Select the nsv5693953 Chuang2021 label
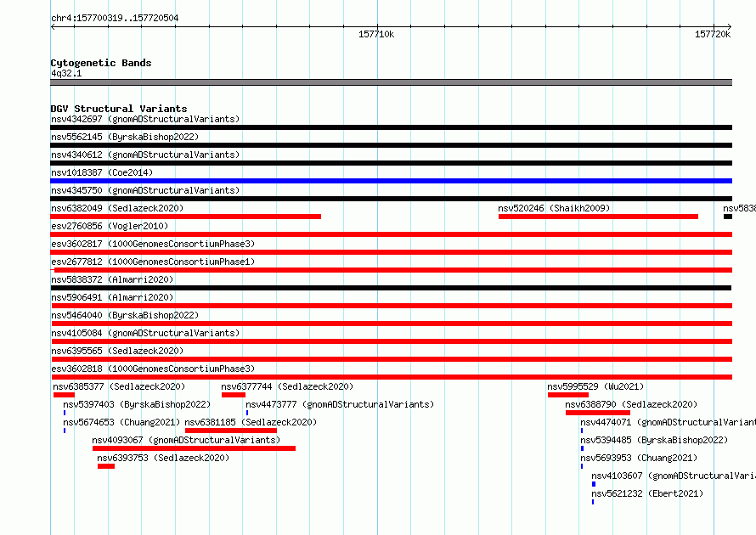Image resolution: width=756 pixels, height=535 pixels. (x=639, y=458)
